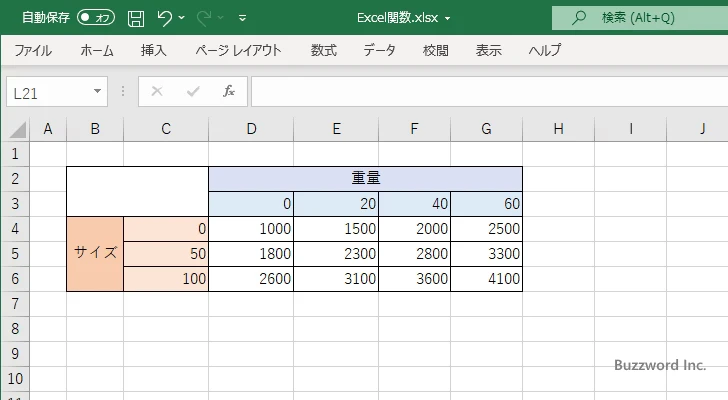
Task: Select cell with value 1500
Action: 336,229
